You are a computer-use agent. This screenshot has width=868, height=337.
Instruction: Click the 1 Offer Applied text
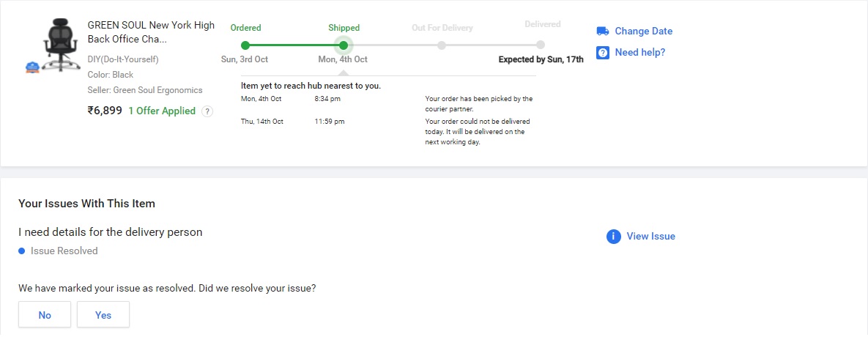[x=162, y=111]
